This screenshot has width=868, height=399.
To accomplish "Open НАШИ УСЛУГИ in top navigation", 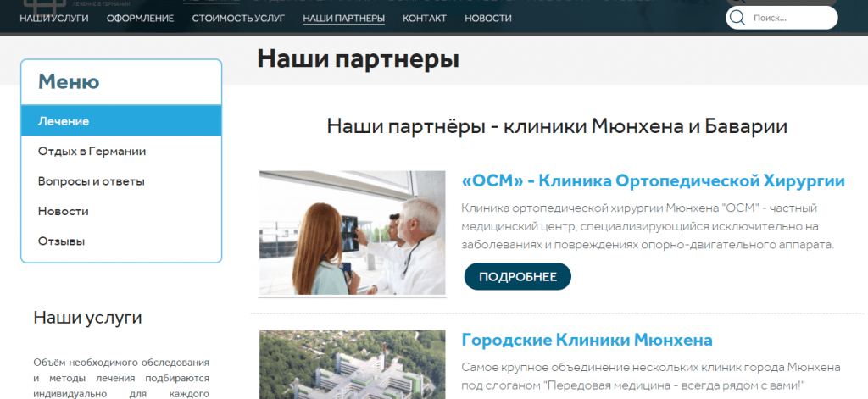I will point(54,18).
